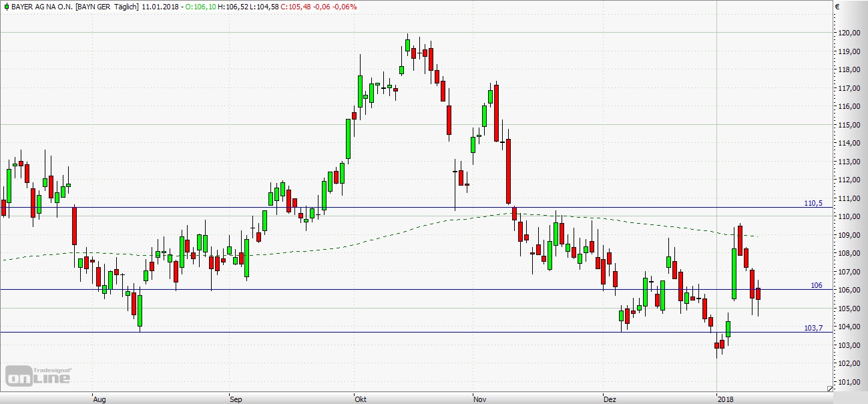The height and width of the screenshot is (404, 868).
Task: Click the Nov label on time axis
Action: pos(479,399)
